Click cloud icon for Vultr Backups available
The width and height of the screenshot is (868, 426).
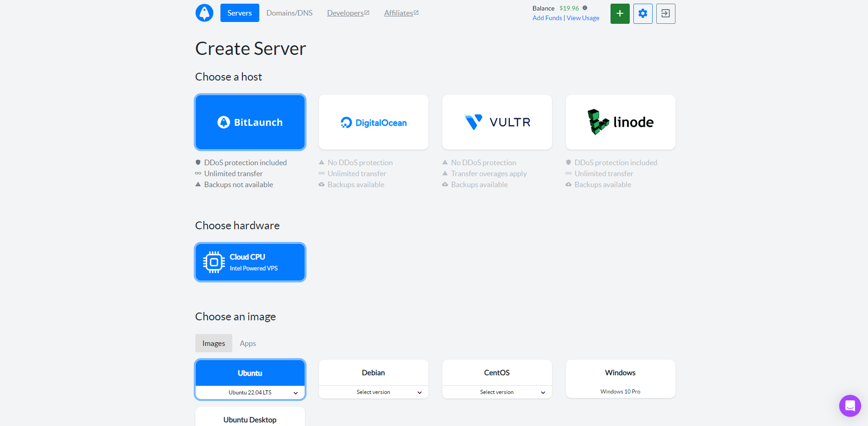coord(445,184)
